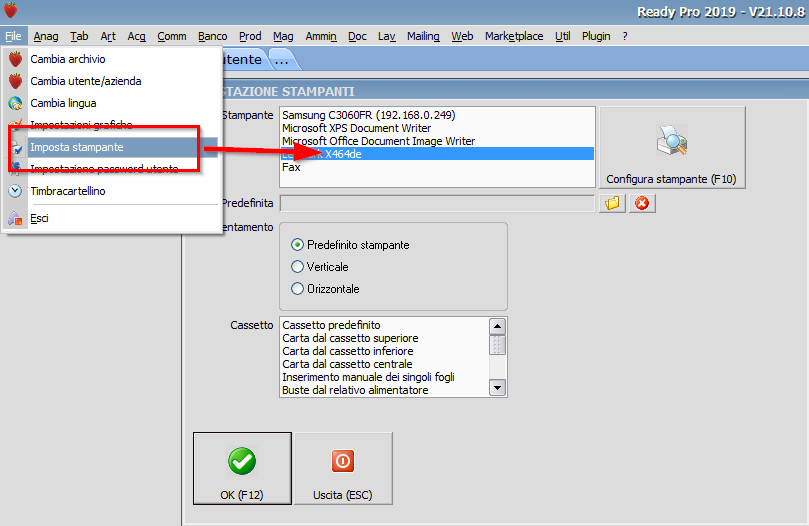809x526 pixels.
Task: Select Predefinito stampante orientation option
Action: 350,245
